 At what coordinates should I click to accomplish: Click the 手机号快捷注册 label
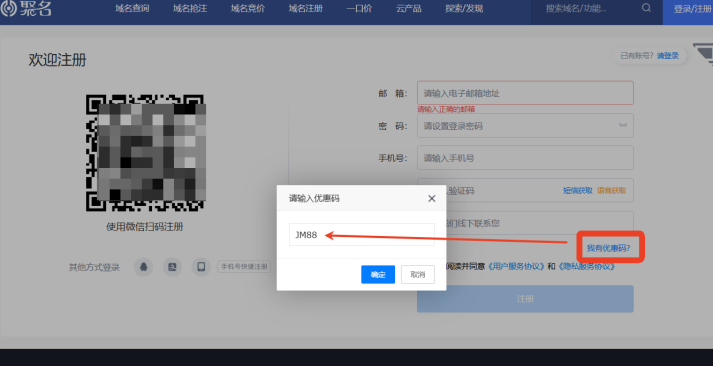[x=244, y=267]
